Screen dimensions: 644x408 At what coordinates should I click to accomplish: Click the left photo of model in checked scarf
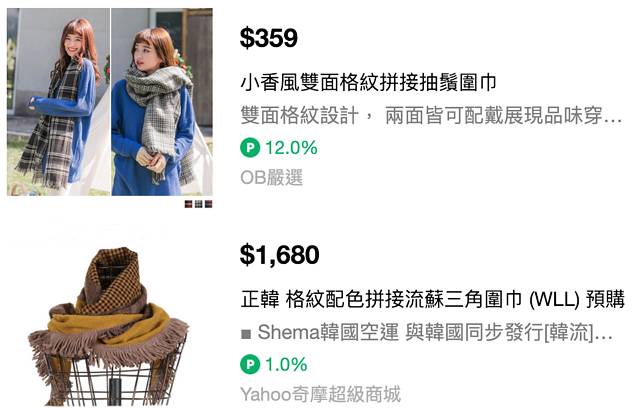pyautogui.click(x=58, y=102)
